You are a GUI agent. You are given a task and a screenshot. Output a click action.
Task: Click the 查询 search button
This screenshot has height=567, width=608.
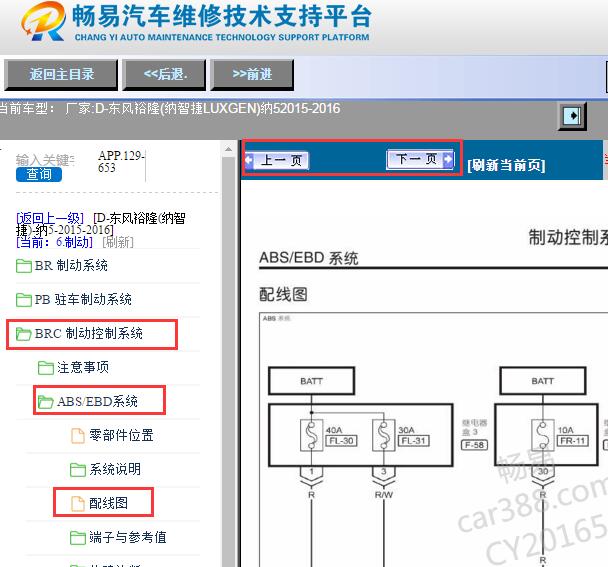(x=39, y=175)
